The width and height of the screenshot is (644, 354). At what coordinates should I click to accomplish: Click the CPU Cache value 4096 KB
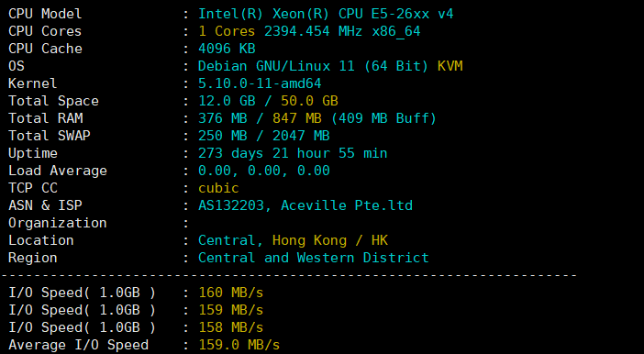point(227,49)
